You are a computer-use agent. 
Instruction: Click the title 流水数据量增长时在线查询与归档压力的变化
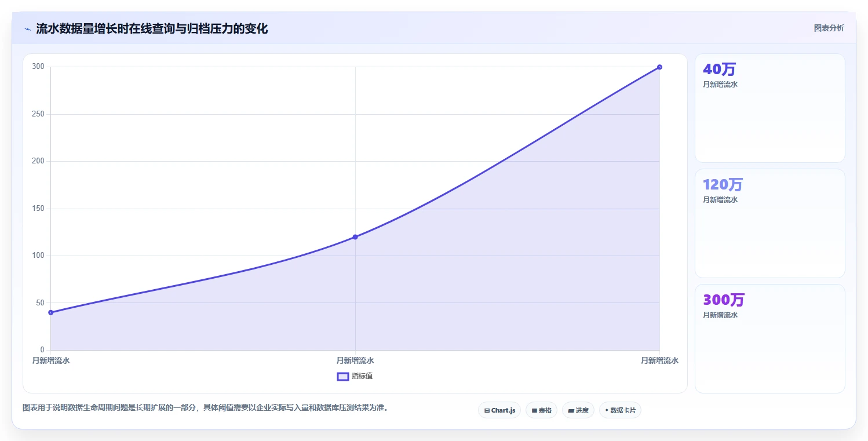(152, 29)
